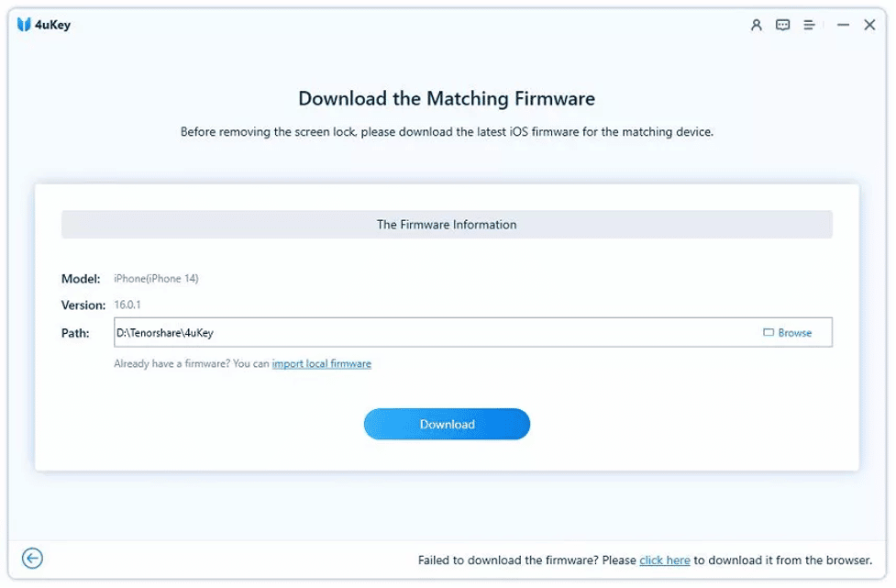
Task: Click the 4uKey brand name text
Action: click(55, 25)
